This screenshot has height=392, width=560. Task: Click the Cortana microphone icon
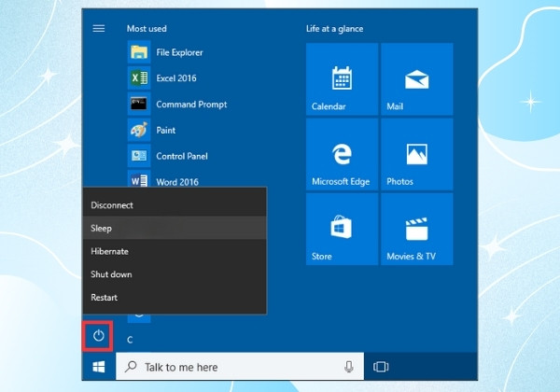348,367
